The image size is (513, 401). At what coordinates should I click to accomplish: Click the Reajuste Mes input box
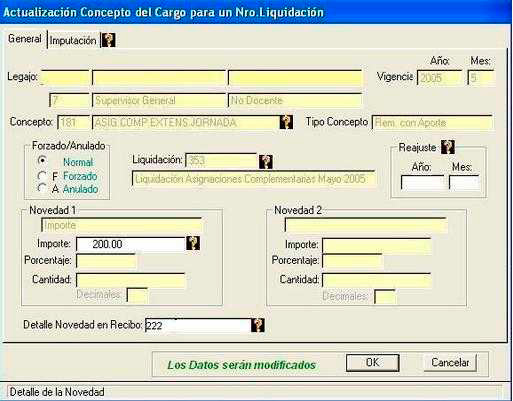(x=464, y=183)
